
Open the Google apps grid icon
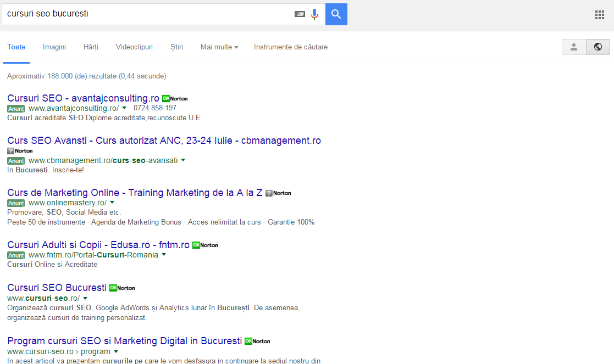(600, 15)
